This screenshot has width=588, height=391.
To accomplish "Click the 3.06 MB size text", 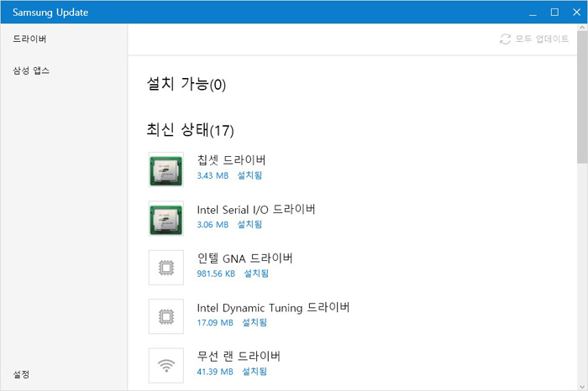I will [x=213, y=225].
